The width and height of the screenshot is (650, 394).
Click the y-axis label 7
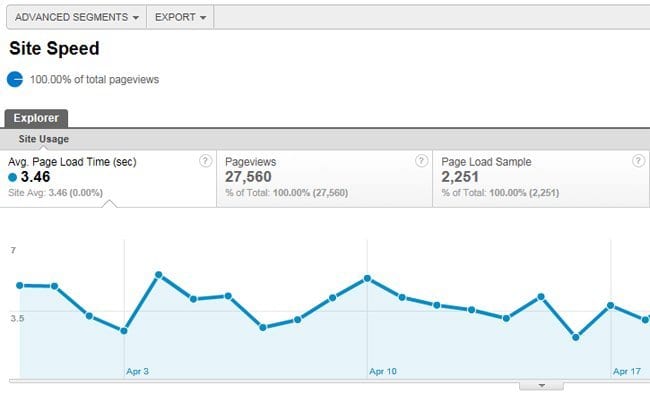tap(13, 250)
